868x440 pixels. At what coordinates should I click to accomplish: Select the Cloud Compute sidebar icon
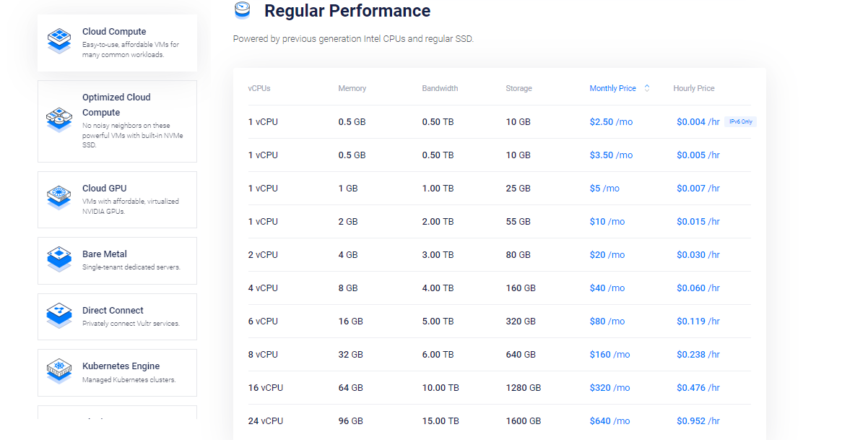pos(58,40)
